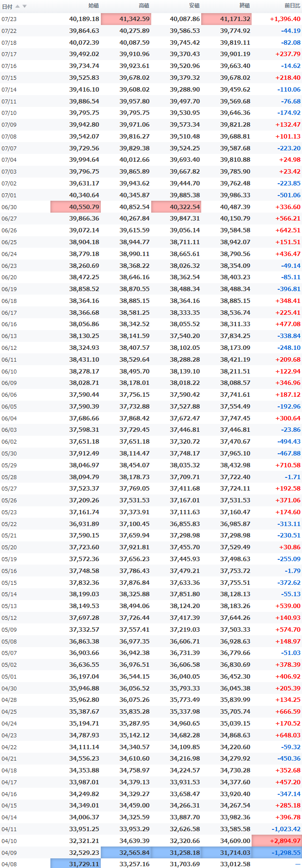Click the change value -396.81

(289, 289)
